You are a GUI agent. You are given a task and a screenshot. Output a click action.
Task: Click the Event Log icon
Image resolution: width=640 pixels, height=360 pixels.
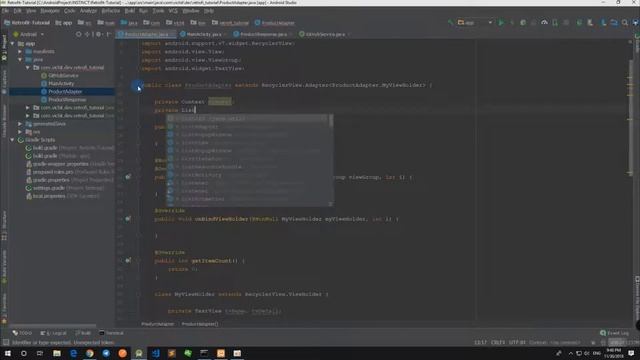[x=603, y=333]
